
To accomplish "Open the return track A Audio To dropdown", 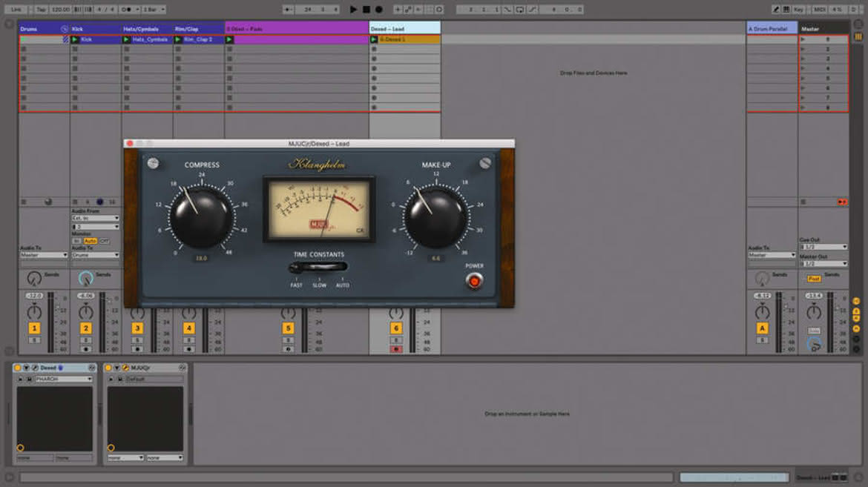I will [772, 255].
